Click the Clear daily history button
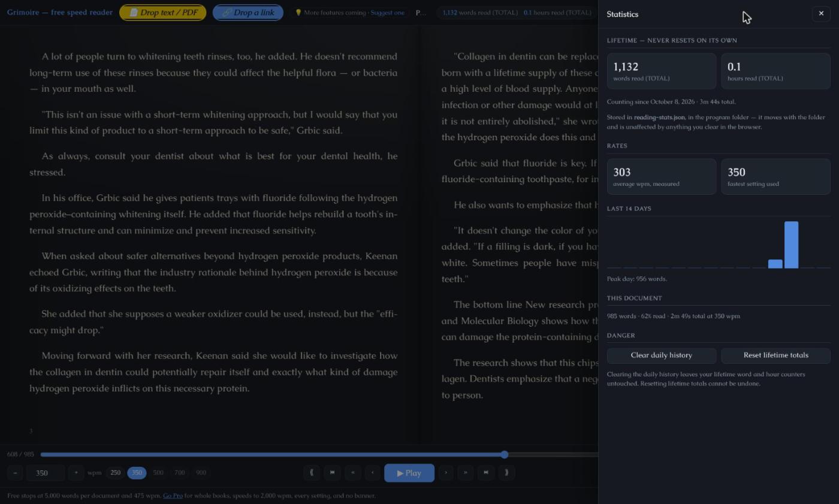 click(662, 355)
